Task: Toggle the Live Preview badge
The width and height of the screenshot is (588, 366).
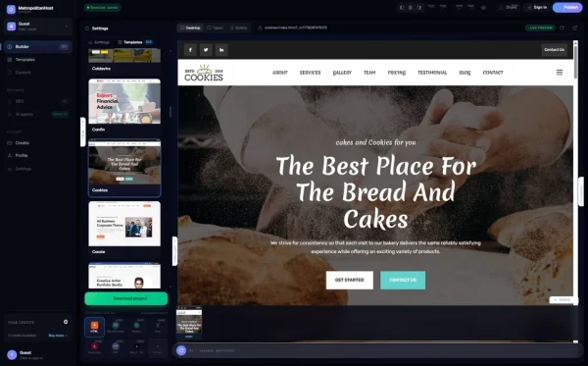Action: click(x=540, y=27)
